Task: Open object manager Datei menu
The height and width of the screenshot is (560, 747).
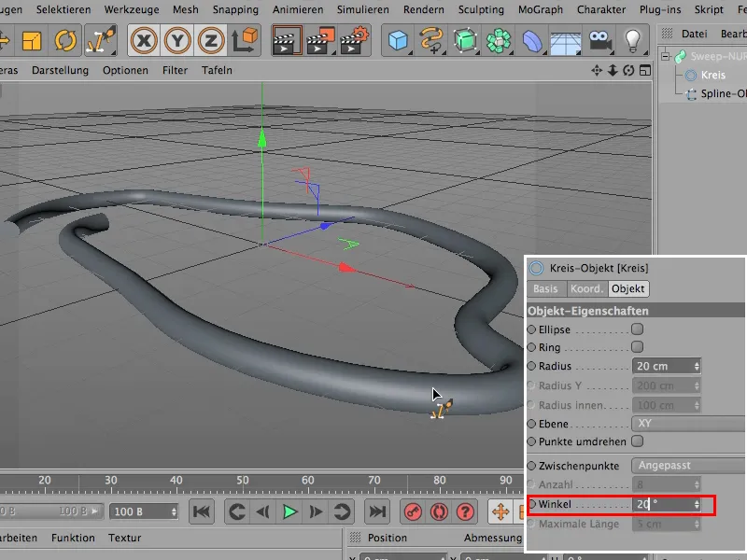Action: (x=694, y=34)
